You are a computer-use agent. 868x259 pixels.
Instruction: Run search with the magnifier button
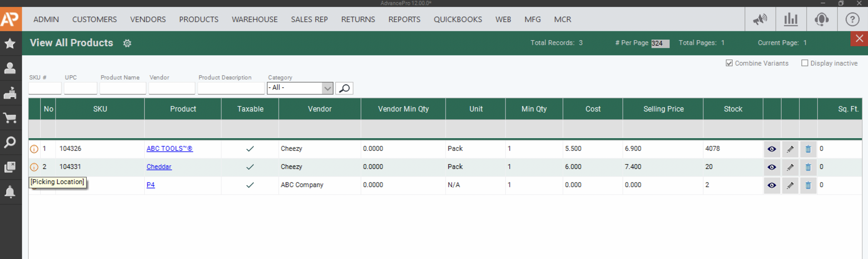coord(344,89)
